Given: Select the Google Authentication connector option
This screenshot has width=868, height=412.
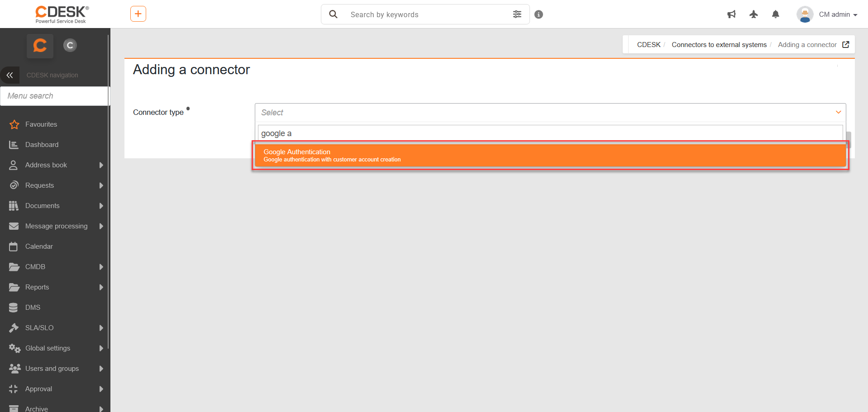Looking at the screenshot, I should point(550,155).
